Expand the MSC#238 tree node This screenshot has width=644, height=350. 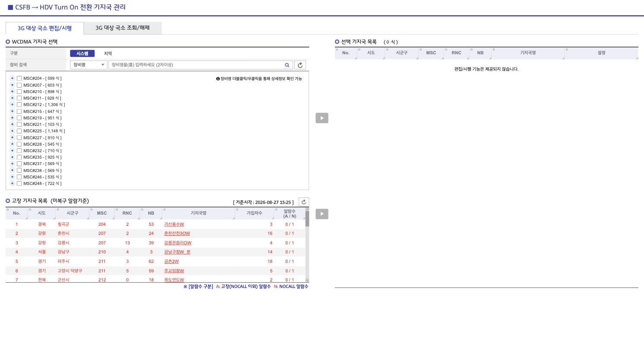tap(13, 170)
